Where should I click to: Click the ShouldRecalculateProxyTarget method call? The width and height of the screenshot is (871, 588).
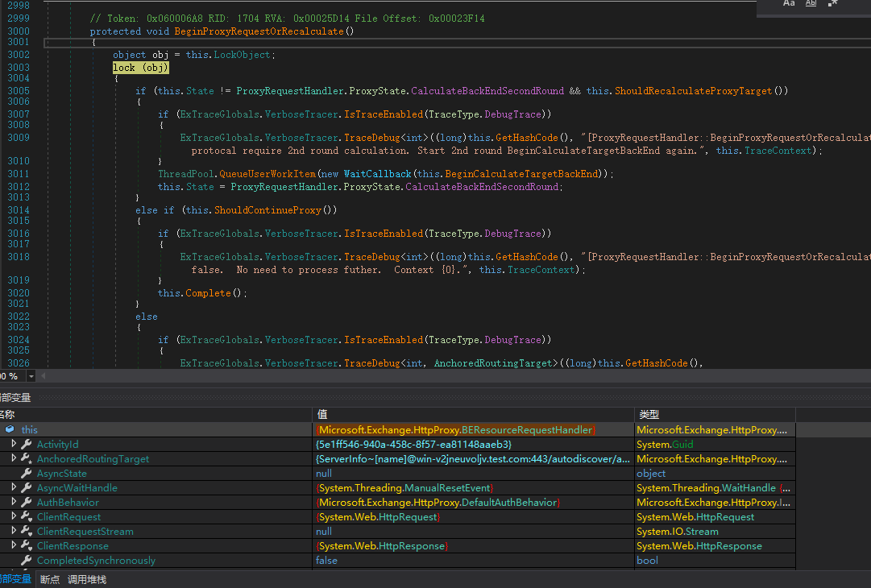pos(693,90)
